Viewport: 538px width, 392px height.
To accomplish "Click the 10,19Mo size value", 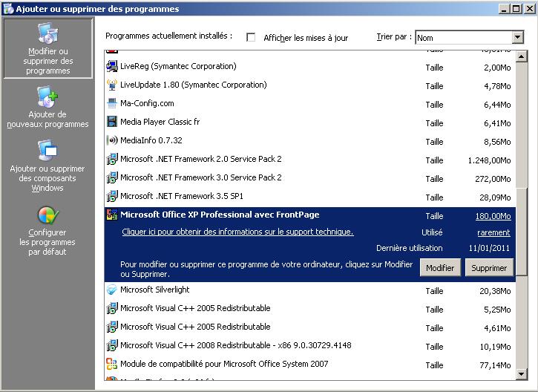I will click(495, 347).
